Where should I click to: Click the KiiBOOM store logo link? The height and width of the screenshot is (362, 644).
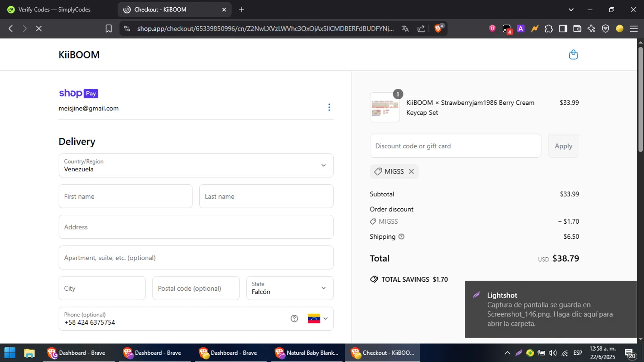point(79,55)
